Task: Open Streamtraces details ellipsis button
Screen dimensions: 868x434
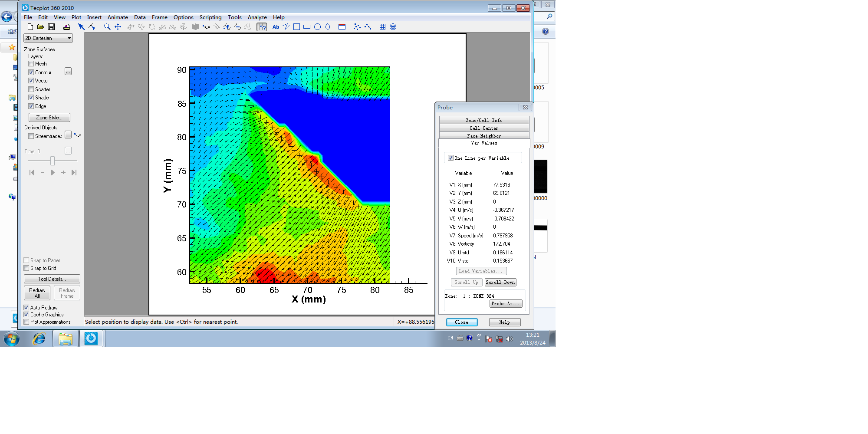Action: (x=68, y=135)
